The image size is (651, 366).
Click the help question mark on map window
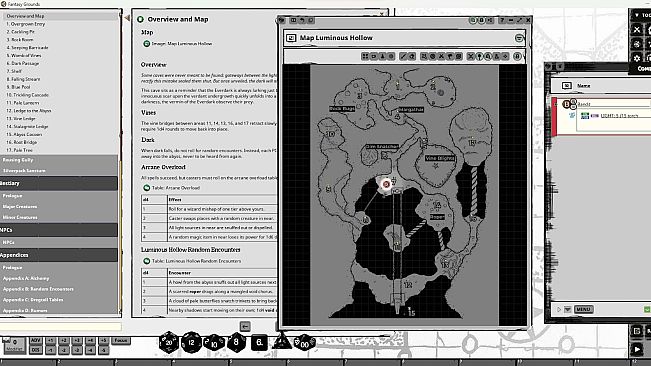pos(502,20)
